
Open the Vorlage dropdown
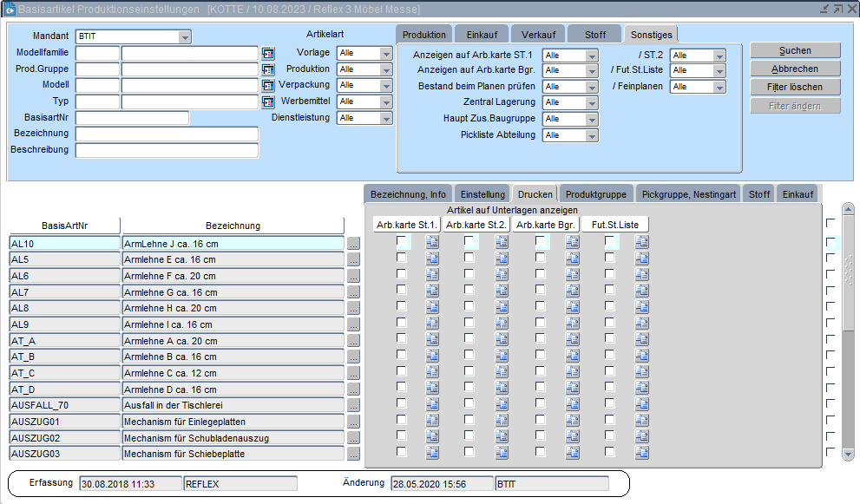pos(387,53)
